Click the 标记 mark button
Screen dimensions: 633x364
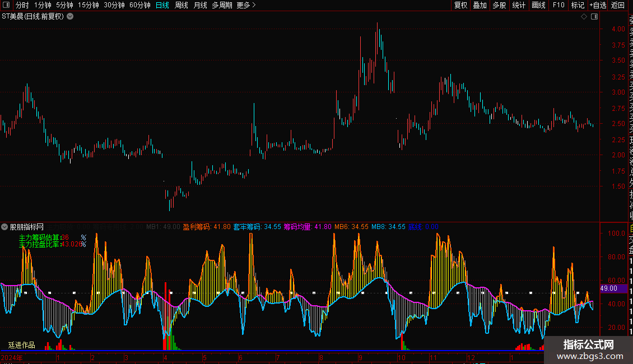pyautogui.click(x=578, y=5)
